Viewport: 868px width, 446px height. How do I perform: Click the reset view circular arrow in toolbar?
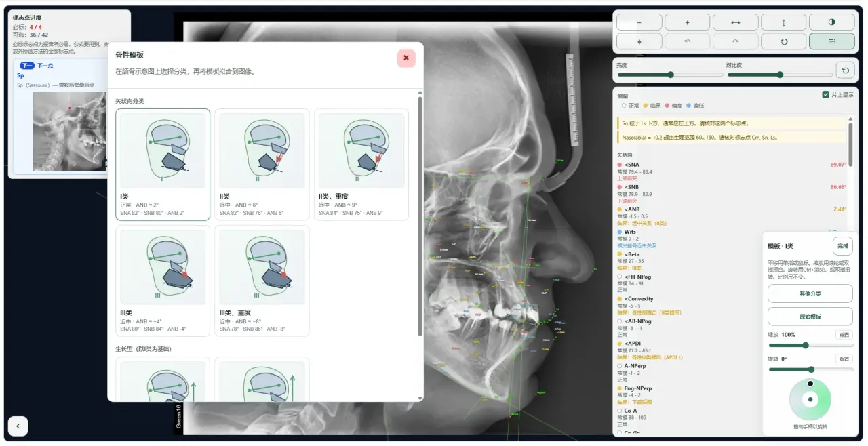click(x=784, y=41)
